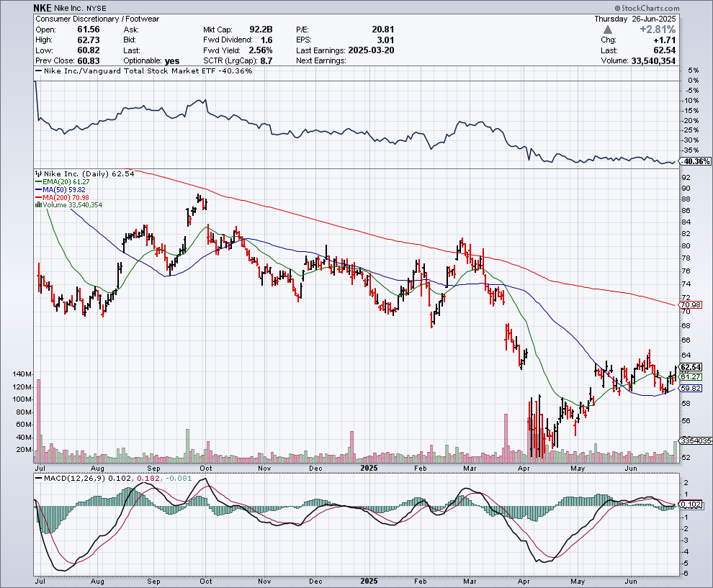Click the candlestick icon before Nike Inc. (Daily)

(39, 173)
